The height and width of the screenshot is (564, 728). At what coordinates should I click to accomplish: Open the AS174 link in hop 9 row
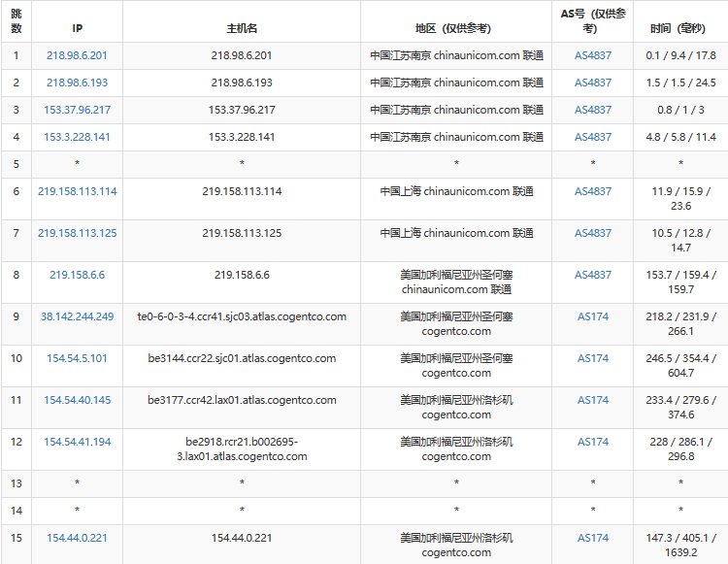click(x=593, y=316)
